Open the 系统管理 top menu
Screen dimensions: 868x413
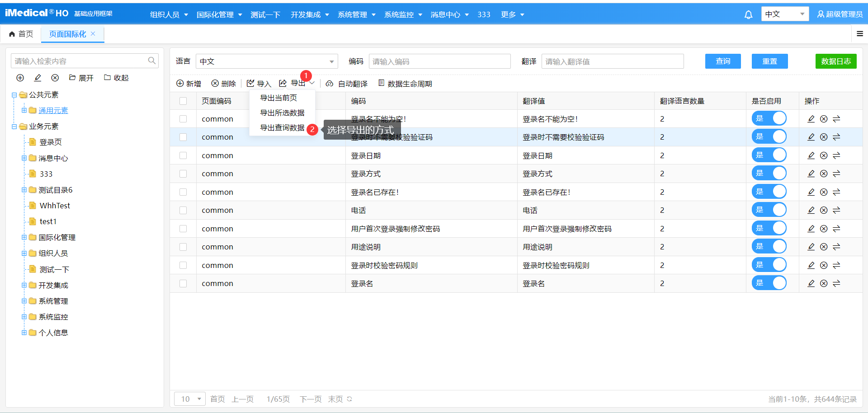tap(357, 14)
